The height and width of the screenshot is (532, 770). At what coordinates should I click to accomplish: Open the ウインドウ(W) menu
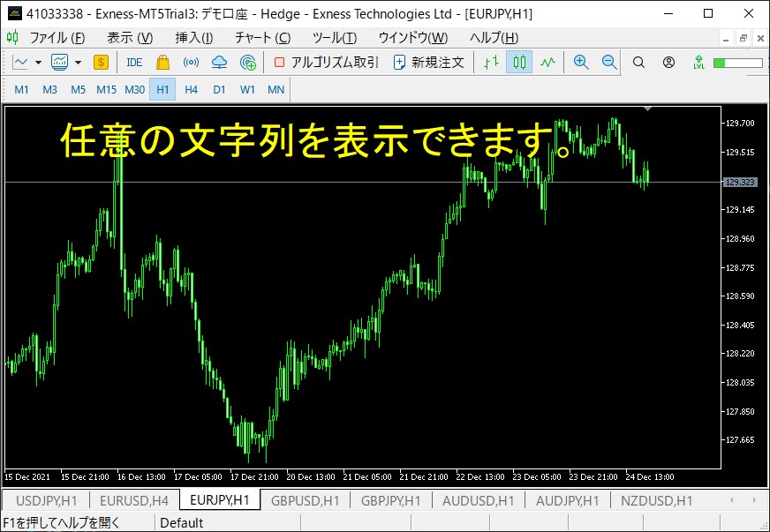pyautogui.click(x=413, y=38)
